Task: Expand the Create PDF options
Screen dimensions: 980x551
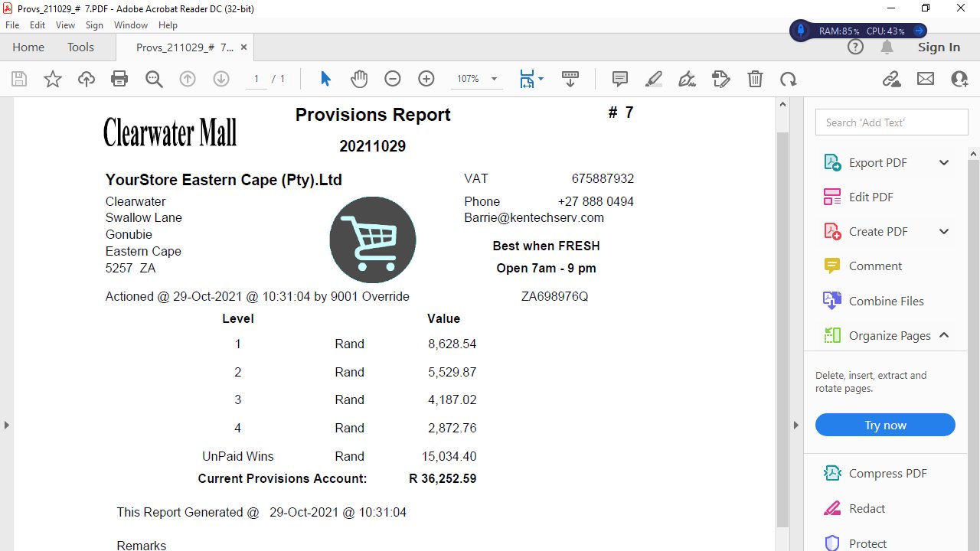Action: (x=944, y=232)
